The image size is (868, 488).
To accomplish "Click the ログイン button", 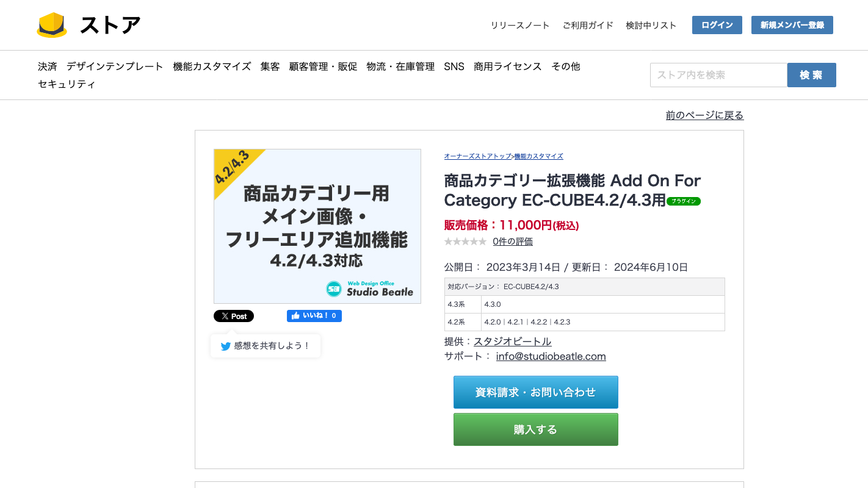I will (717, 25).
